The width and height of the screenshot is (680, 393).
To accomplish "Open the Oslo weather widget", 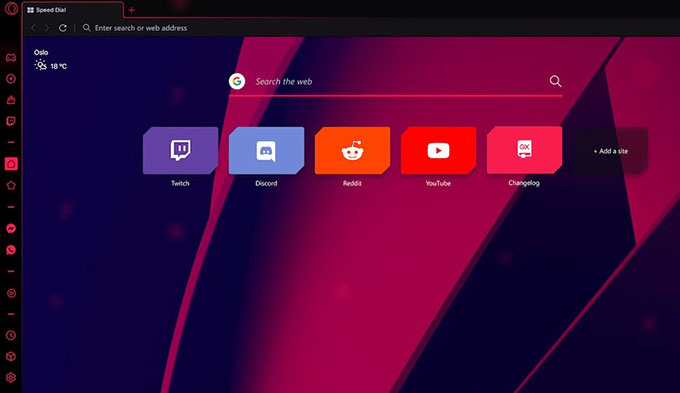I will [x=50, y=60].
